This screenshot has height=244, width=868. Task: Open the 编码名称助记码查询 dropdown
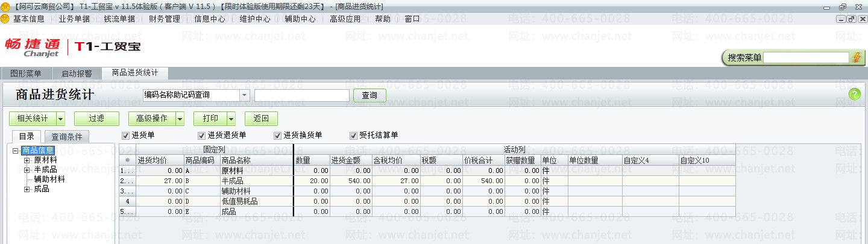tap(244, 95)
